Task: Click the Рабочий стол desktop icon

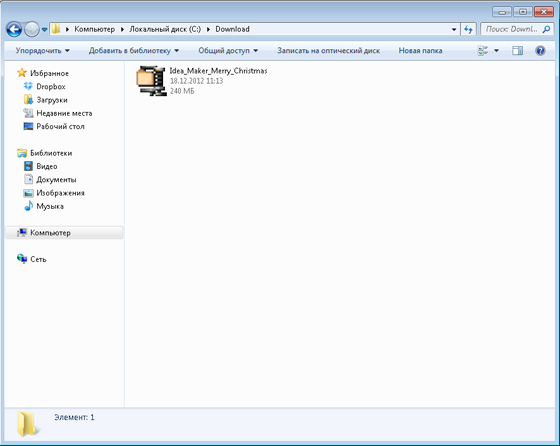Action: [28, 126]
